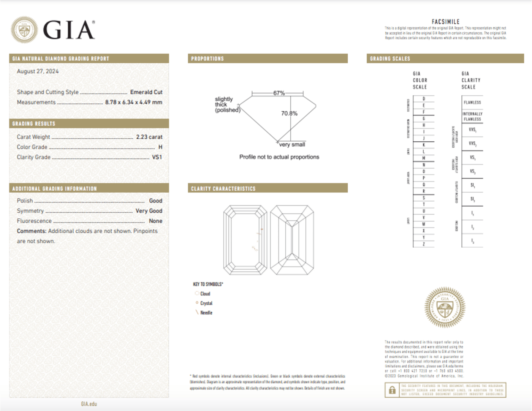Click the slightly thick (polished) girdle label

pyautogui.click(x=228, y=104)
